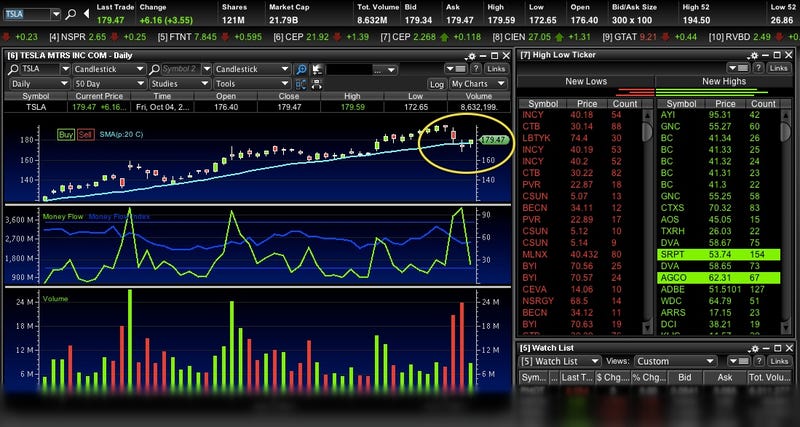Open the chart TSLA symbol dropdown
Viewport: 800px width, 427px height.
coord(65,69)
